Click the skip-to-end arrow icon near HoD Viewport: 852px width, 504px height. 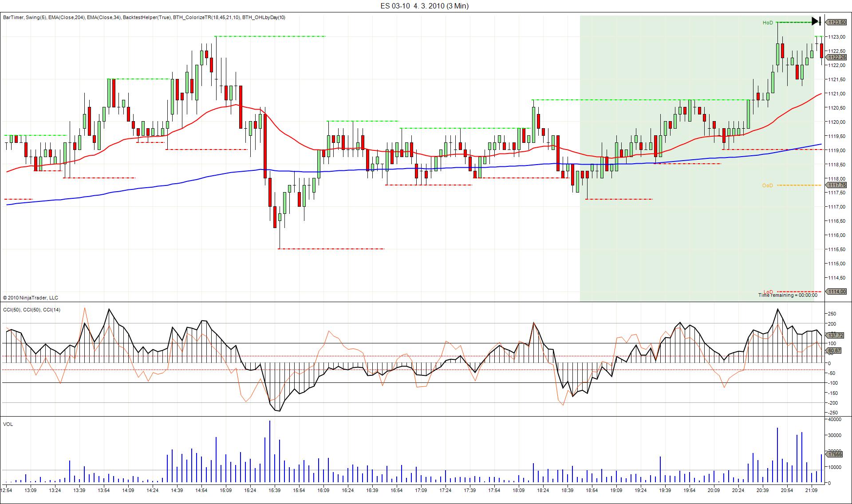coord(816,21)
